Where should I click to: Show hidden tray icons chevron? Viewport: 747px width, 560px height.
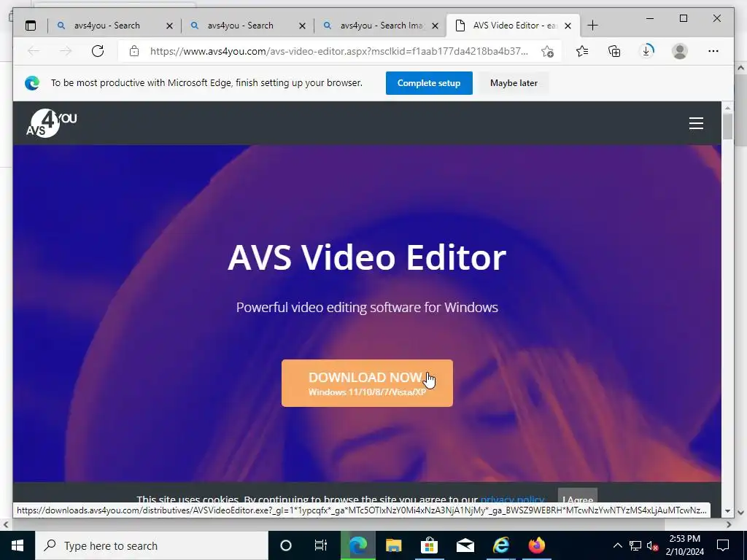pyautogui.click(x=617, y=545)
